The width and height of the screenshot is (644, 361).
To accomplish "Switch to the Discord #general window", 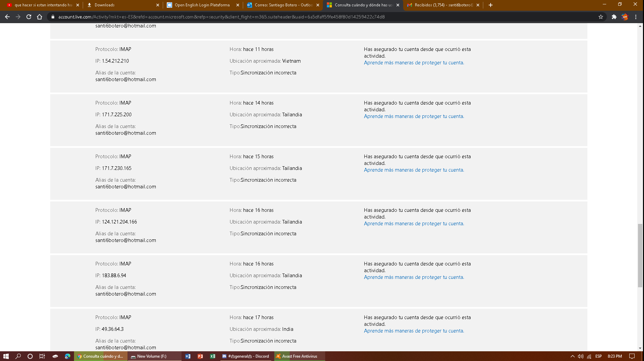I will coord(246,356).
